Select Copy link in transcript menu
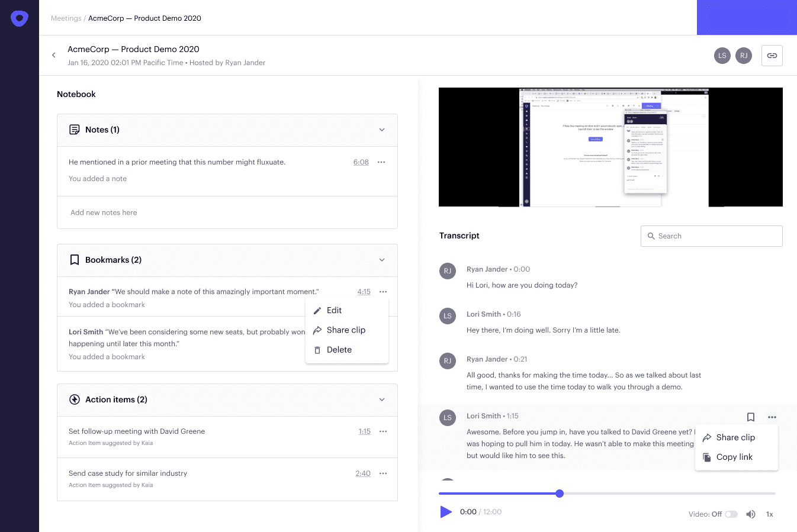797x532 pixels. pyautogui.click(x=734, y=457)
